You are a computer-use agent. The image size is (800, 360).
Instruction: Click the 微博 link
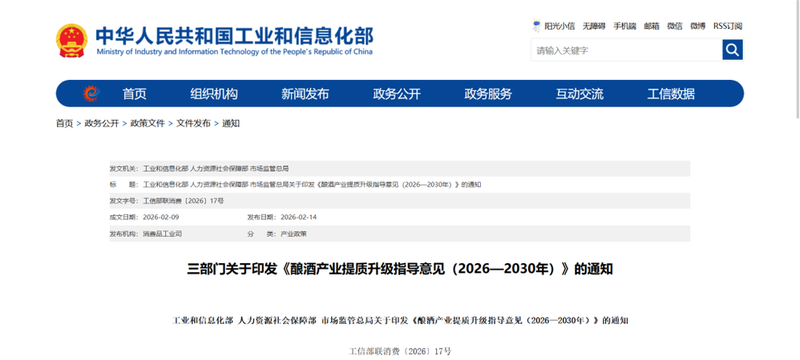point(697,26)
